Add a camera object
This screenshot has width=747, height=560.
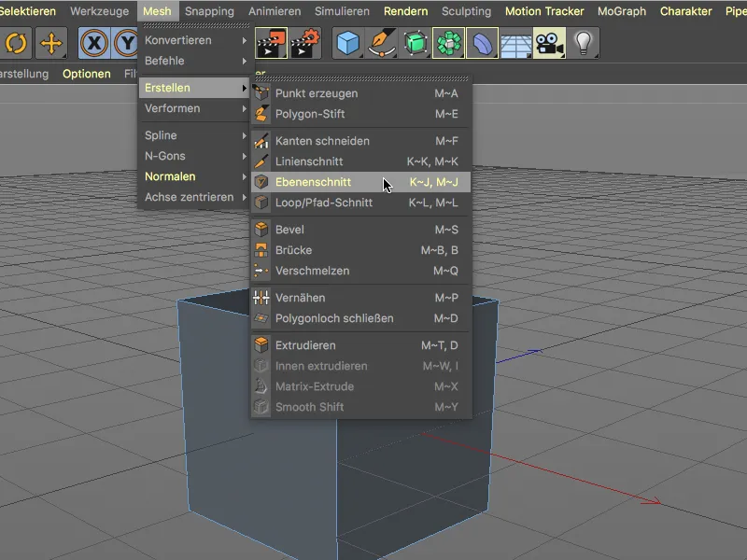coord(549,43)
